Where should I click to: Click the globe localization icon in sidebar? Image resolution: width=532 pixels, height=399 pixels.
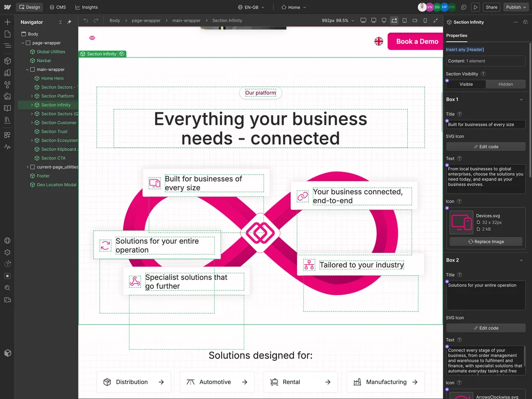click(x=7, y=240)
